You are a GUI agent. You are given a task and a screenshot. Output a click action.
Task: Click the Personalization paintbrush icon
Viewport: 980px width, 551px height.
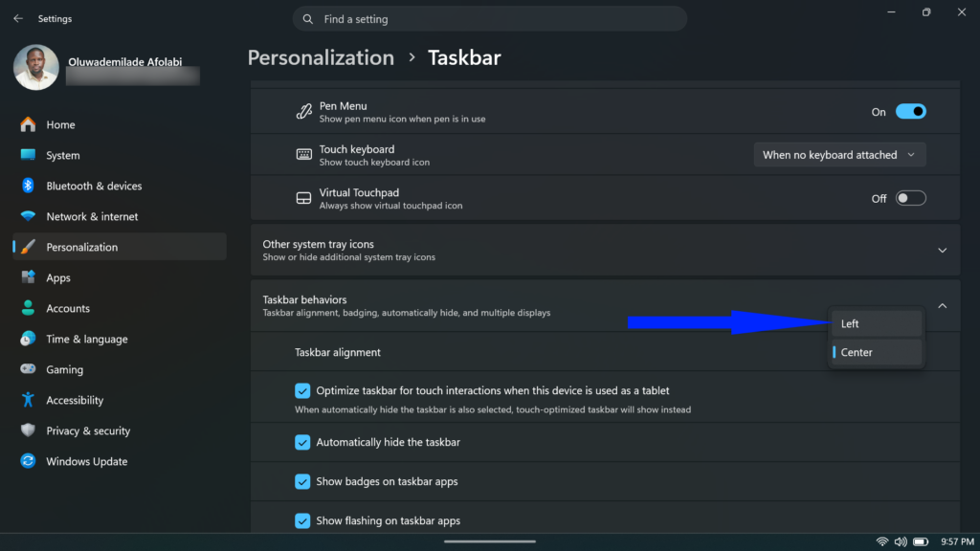28,247
